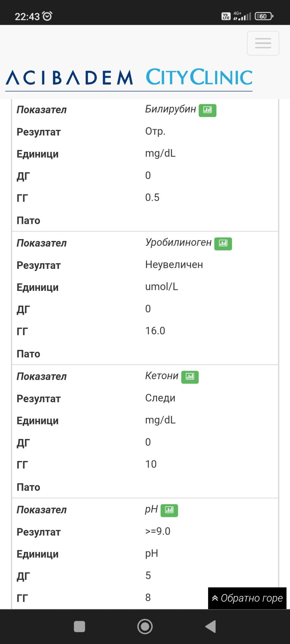Image resolution: width=290 pixels, height=644 pixels.
Task: Tap the VoLTE status icon
Action: pyautogui.click(x=226, y=16)
